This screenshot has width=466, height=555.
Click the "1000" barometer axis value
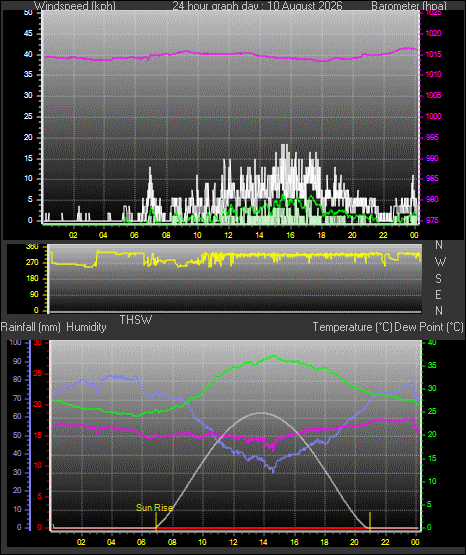(433, 116)
